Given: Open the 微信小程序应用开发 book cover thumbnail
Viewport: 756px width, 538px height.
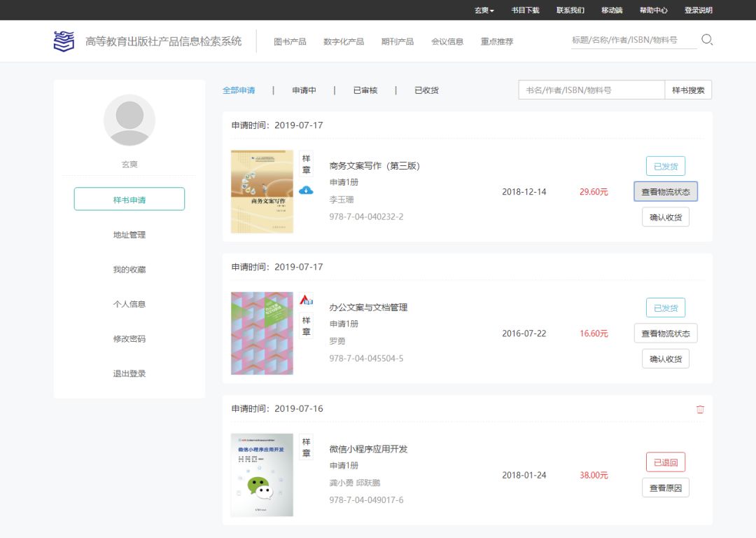Looking at the screenshot, I should pos(262,475).
